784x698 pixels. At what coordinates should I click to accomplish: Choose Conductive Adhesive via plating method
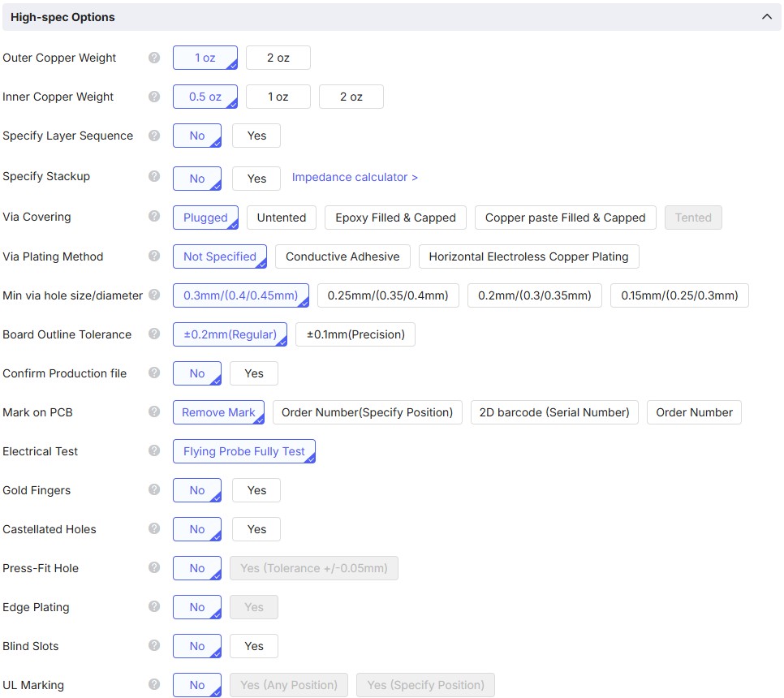point(342,256)
